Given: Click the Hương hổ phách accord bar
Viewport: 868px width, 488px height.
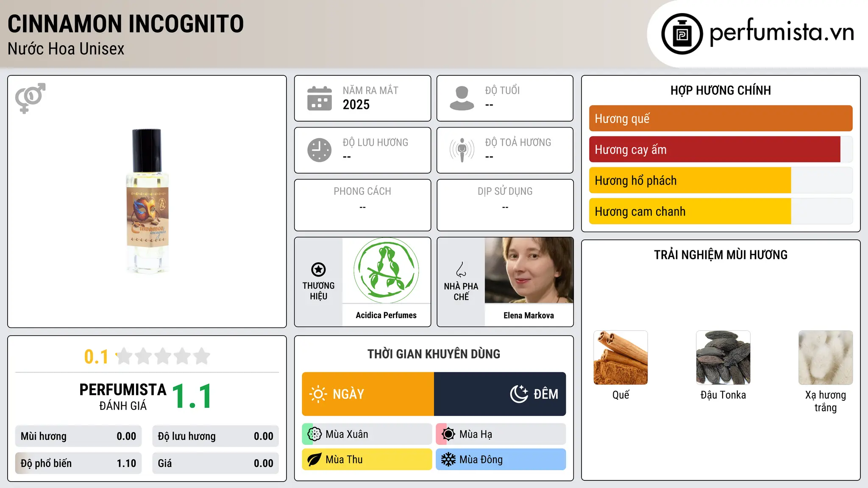Looking at the screenshot, I should [721, 180].
